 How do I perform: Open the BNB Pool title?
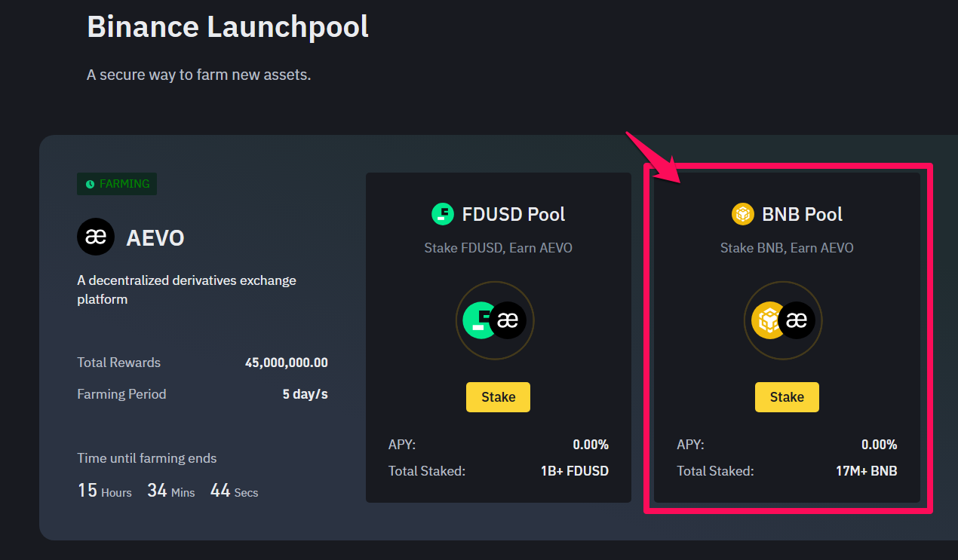(803, 214)
